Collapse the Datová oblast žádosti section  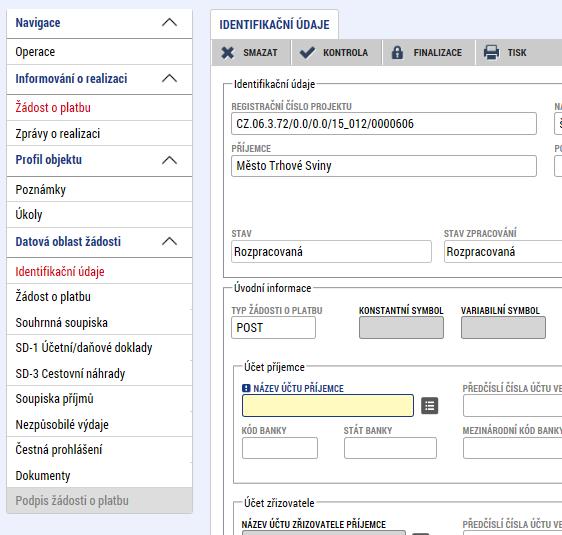(x=170, y=242)
